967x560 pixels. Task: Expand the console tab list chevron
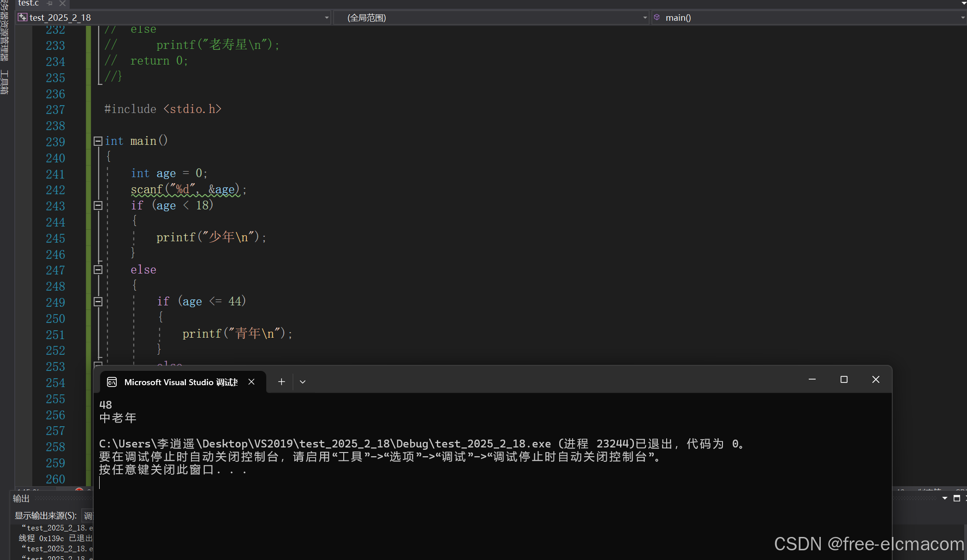point(303,381)
